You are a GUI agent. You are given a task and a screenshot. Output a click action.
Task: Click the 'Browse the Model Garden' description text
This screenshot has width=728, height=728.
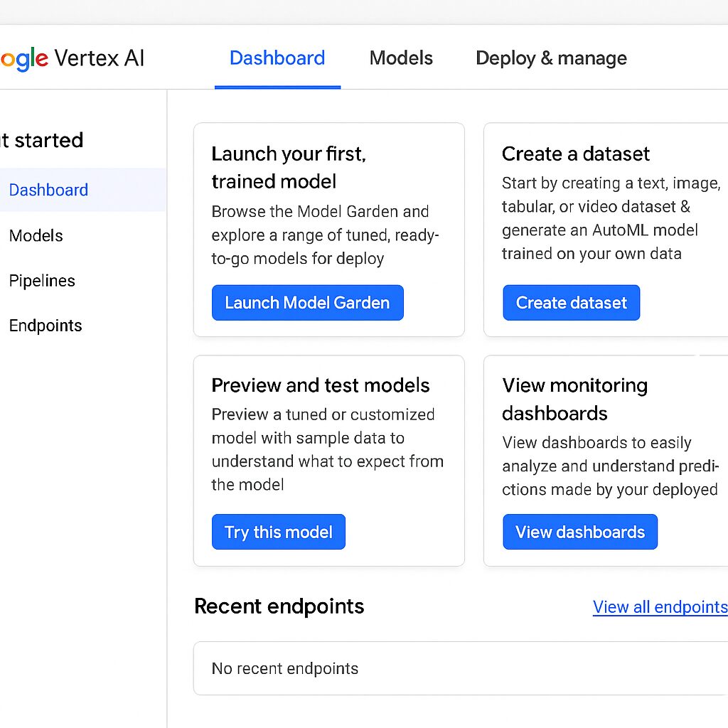(325, 235)
